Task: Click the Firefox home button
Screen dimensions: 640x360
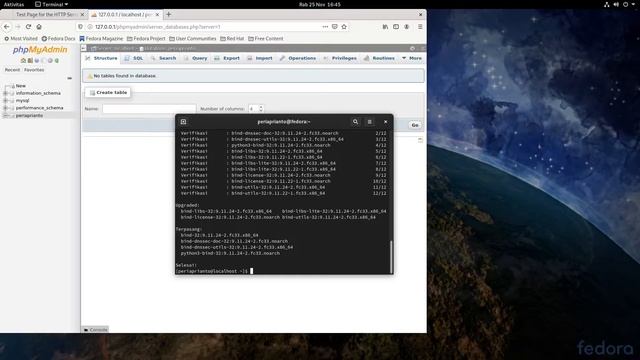Action: [39, 27]
